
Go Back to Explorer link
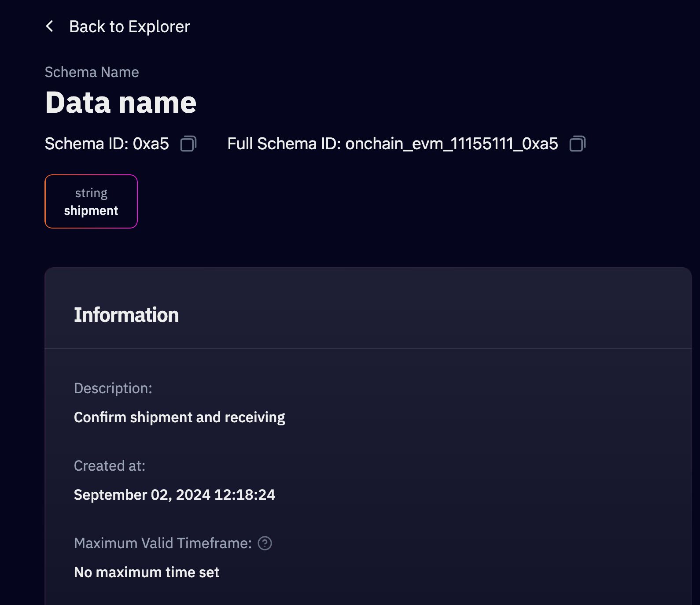129,26
